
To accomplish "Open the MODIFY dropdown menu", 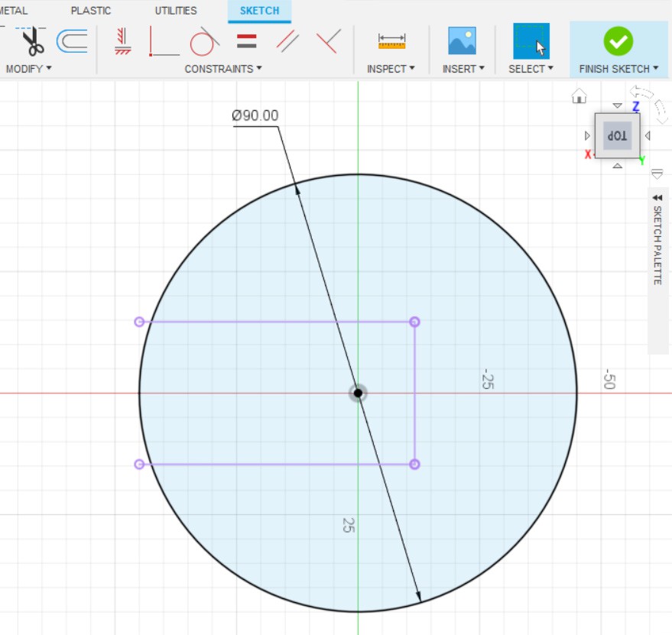I will (29, 69).
